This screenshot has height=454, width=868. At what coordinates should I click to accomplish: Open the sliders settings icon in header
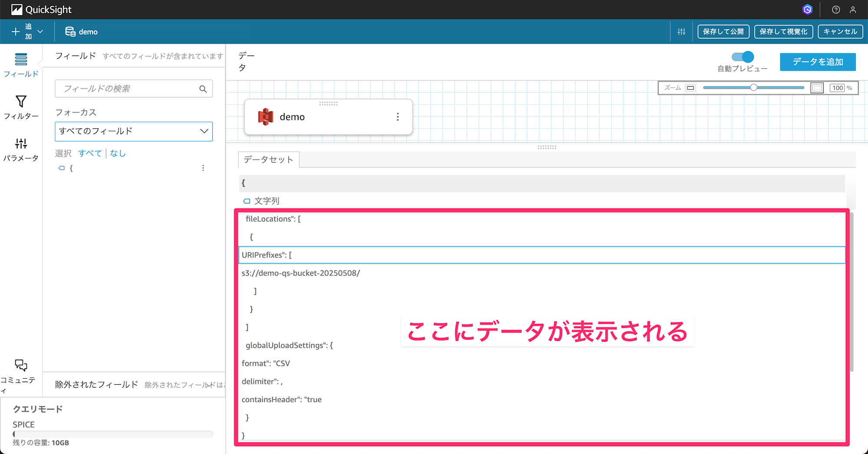681,32
